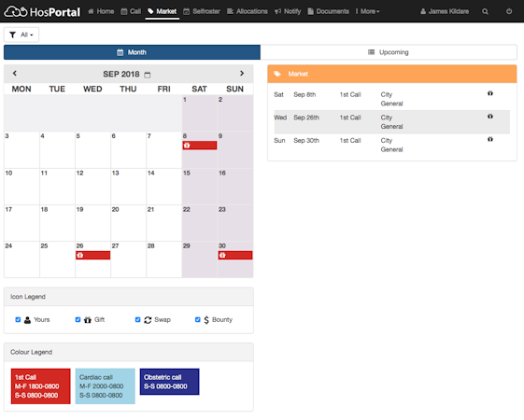Toggle the Bounty checkbox

click(x=198, y=320)
